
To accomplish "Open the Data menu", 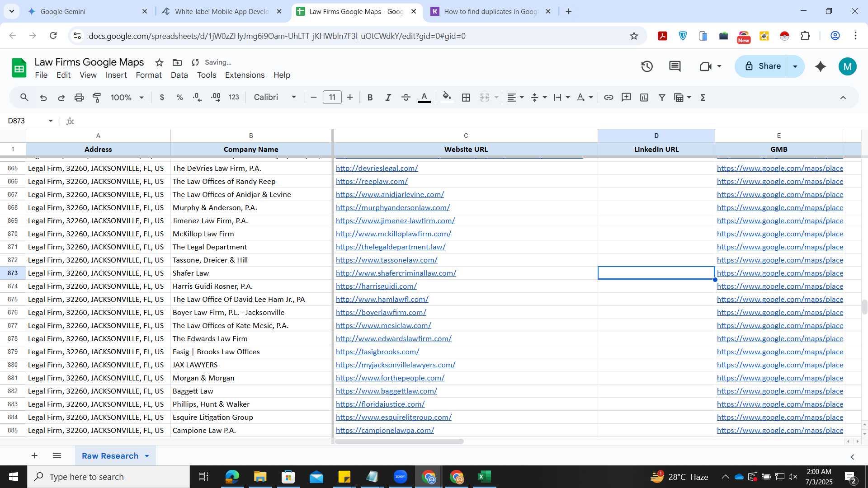I will tap(179, 75).
